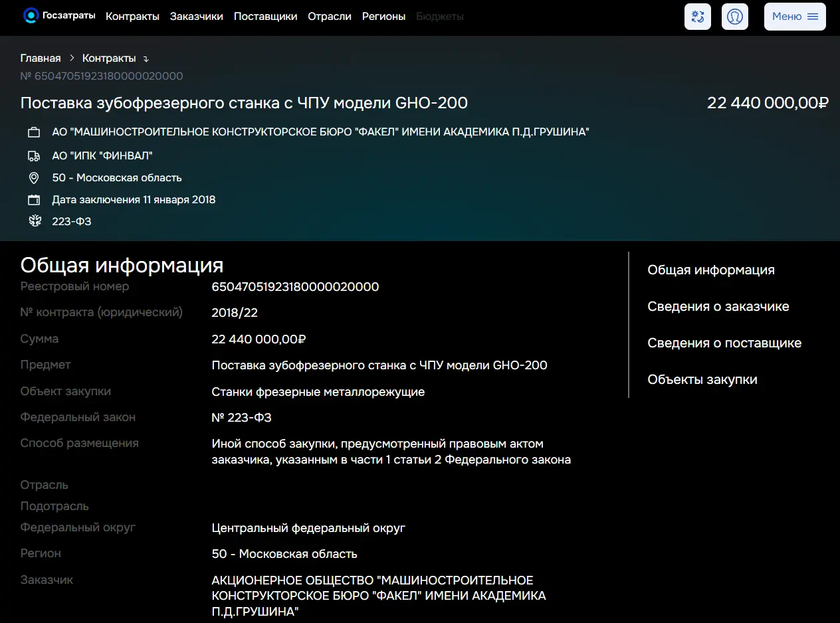Open Отрасли in top navigation
840x623 pixels.
click(330, 17)
